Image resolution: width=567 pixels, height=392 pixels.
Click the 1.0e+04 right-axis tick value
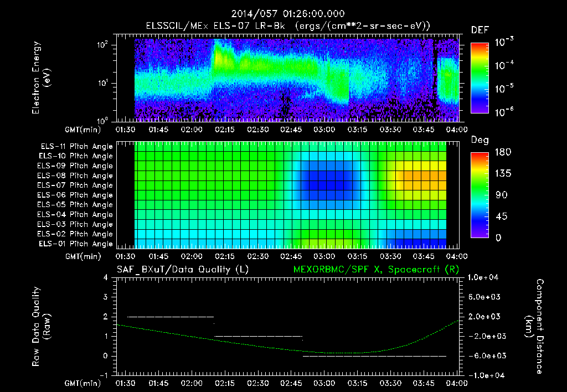483,277
